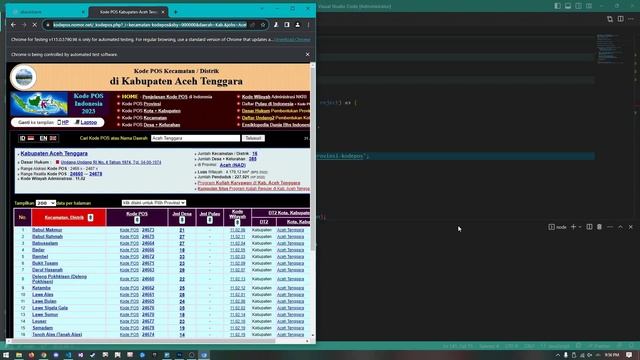640x360 pixels.
Task: Sort by the Kode POS column icon
Action: click(x=137, y=220)
